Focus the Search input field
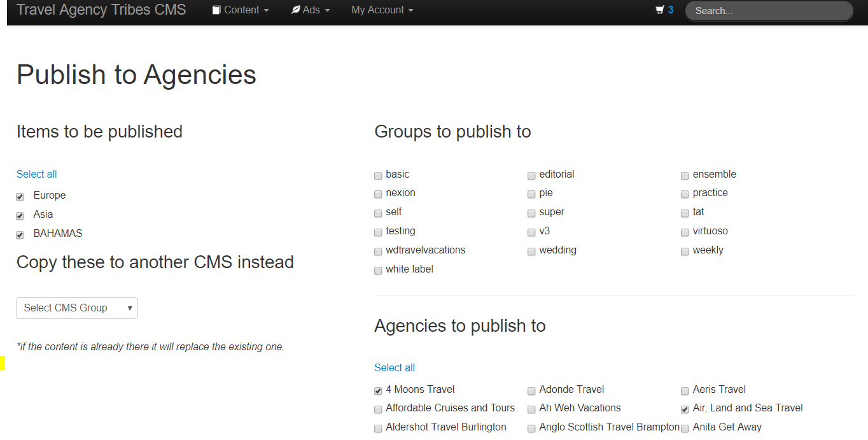Viewport: 868px width, 440px height. (769, 11)
